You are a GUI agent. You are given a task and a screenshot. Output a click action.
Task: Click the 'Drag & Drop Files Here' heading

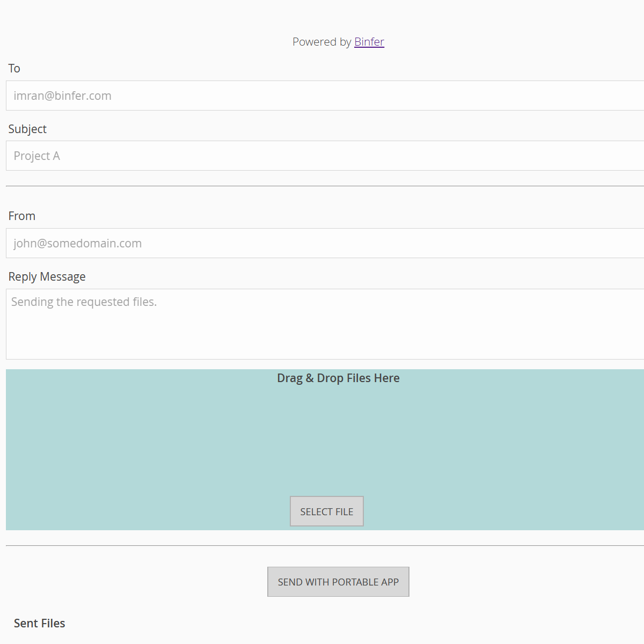coord(338,378)
